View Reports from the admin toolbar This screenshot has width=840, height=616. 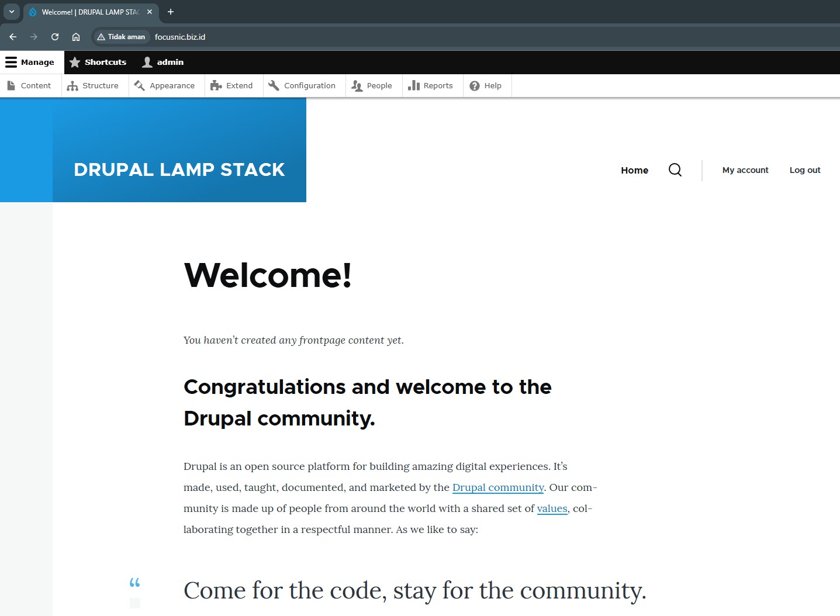[x=431, y=85]
